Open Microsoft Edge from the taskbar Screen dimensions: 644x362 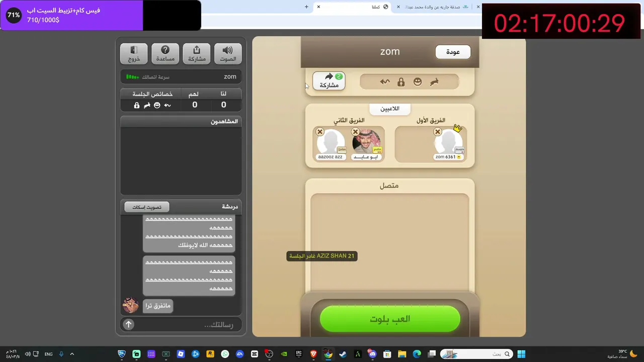click(x=417, y=354)
